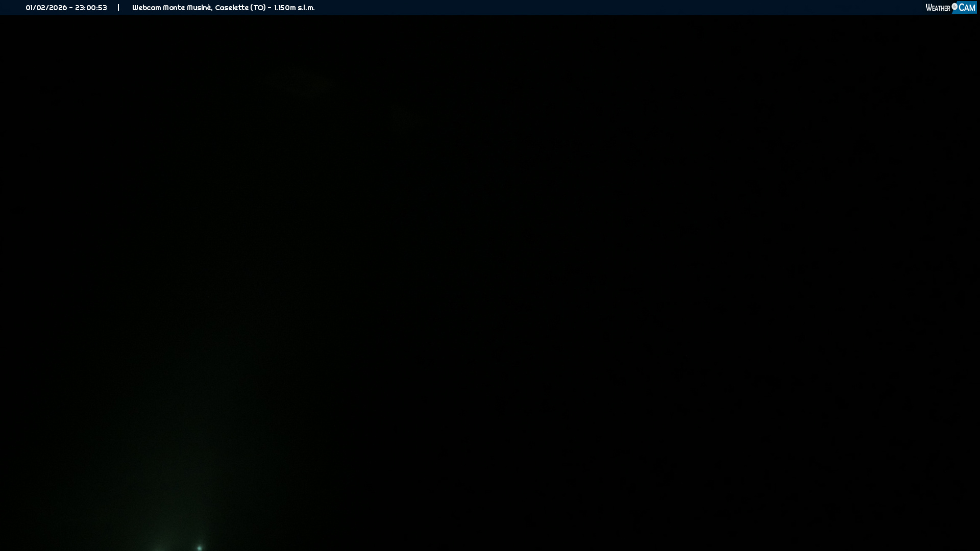This screenshot has width=980, height=551.
Task: Click the bright light dot at the image bottom
Action: click(x=200, y=548)
